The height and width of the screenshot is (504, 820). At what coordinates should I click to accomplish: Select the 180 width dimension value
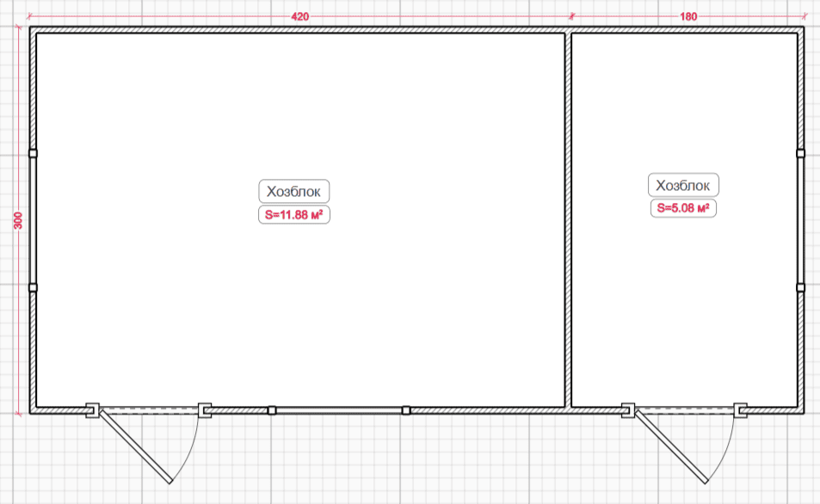(688, 16)
